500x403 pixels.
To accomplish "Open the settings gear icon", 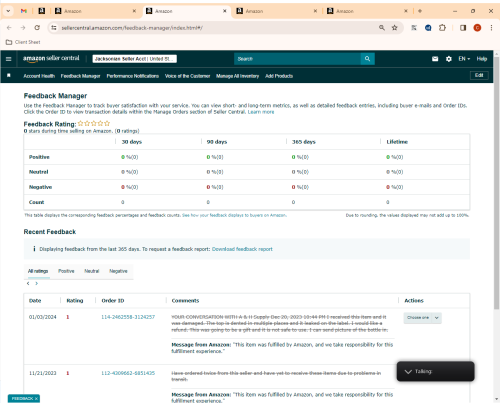I will (449, 59).
